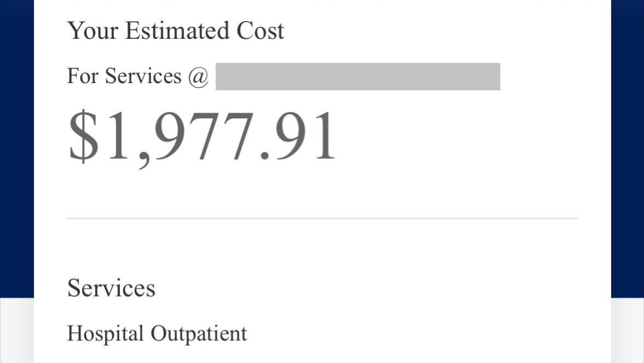Select the .91 cents portion of amount
The width and height of the screenshot is (644, 363).
point(299,136)
